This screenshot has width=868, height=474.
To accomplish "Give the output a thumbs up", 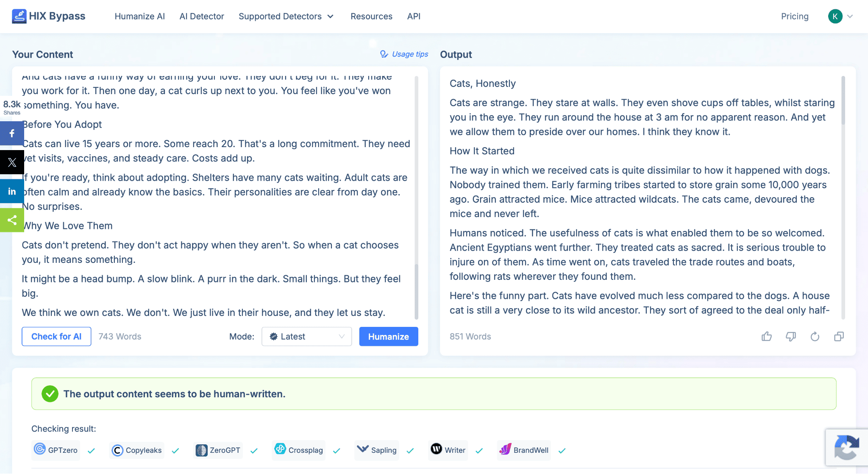I will pos(766,336).
